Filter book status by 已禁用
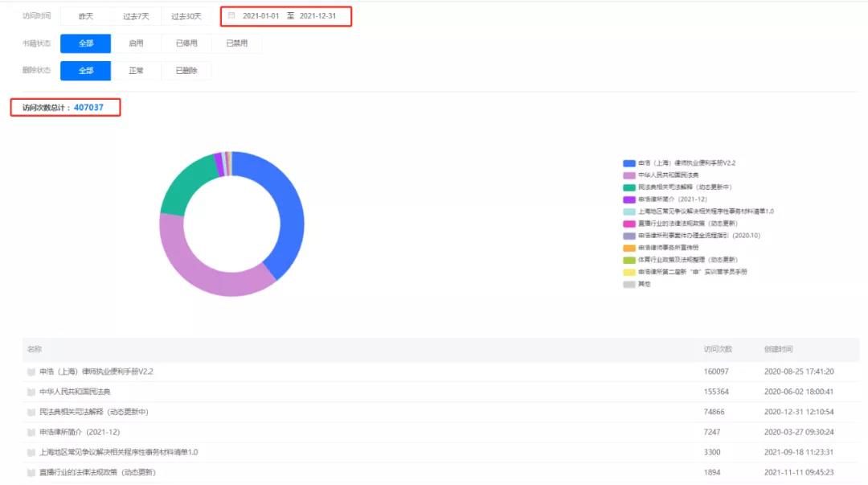Screen dimensions: 868x485 236,43
